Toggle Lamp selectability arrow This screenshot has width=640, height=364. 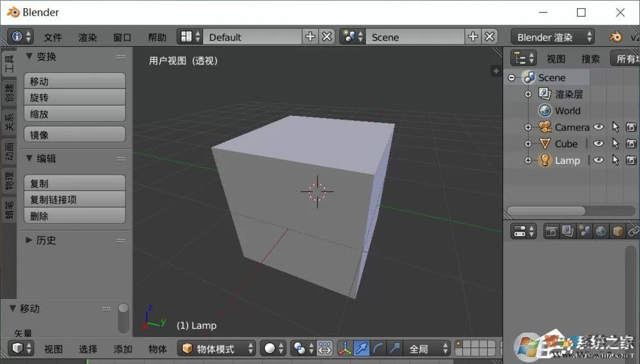tap(616, 161)
